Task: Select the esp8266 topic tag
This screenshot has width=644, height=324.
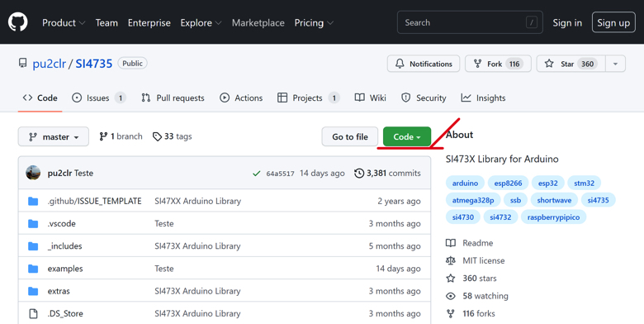Action: coord(508,183)
